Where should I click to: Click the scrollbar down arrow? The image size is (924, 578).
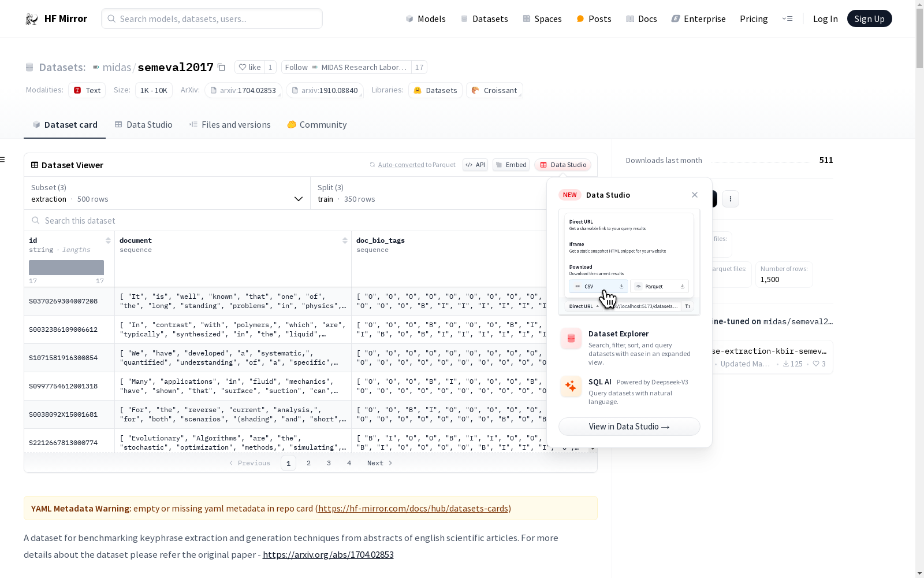coord(919,573)
